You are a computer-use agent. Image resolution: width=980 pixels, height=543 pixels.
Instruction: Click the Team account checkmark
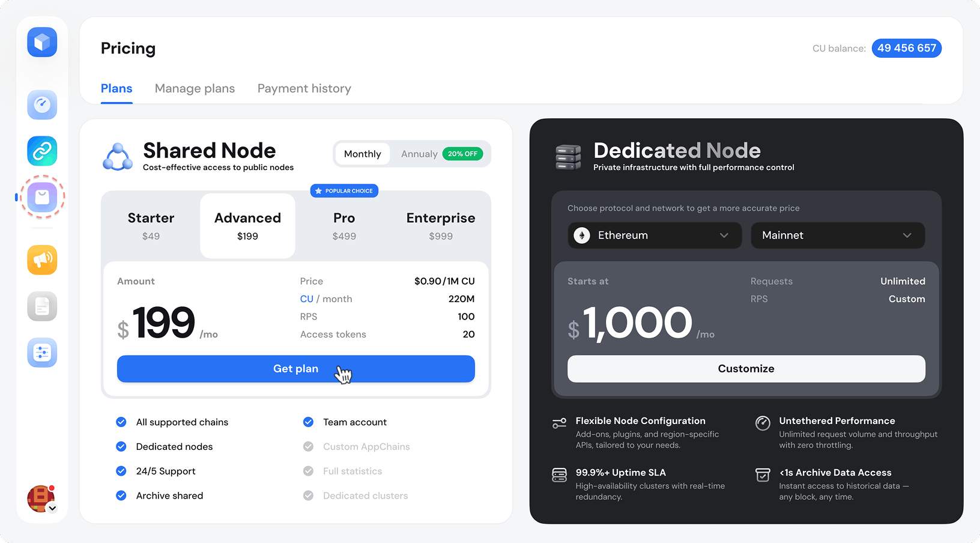click(x=308, y=422)
